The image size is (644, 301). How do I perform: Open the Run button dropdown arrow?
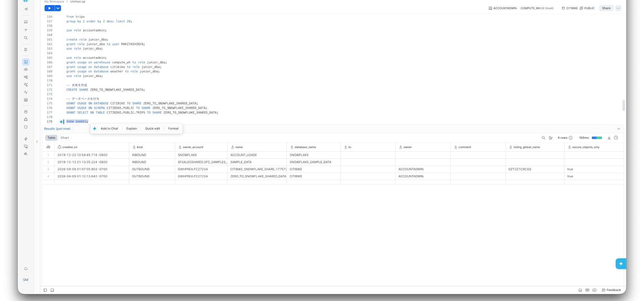coord(58,8)
